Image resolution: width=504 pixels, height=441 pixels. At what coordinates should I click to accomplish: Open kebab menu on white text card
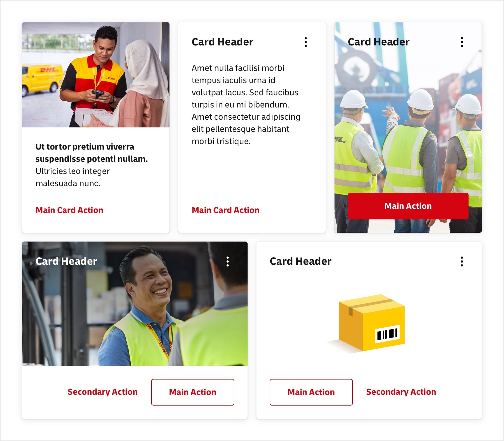coord(305,42)
